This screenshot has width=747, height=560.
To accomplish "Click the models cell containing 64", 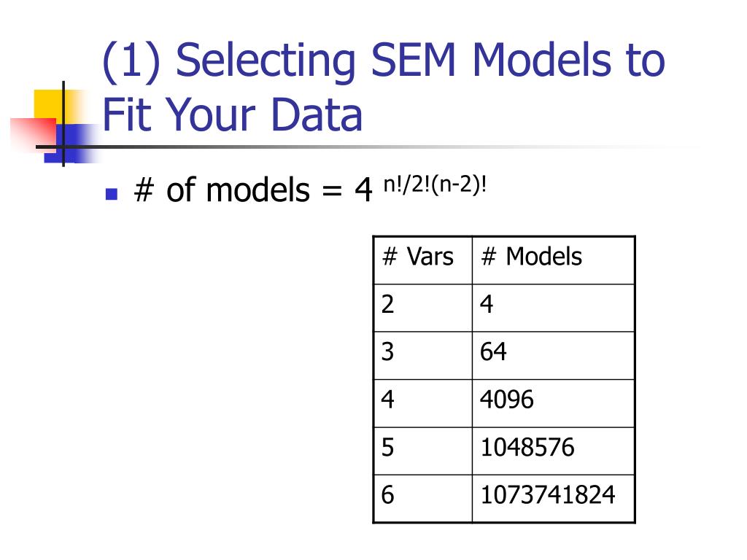I will [x=553, y=355].
